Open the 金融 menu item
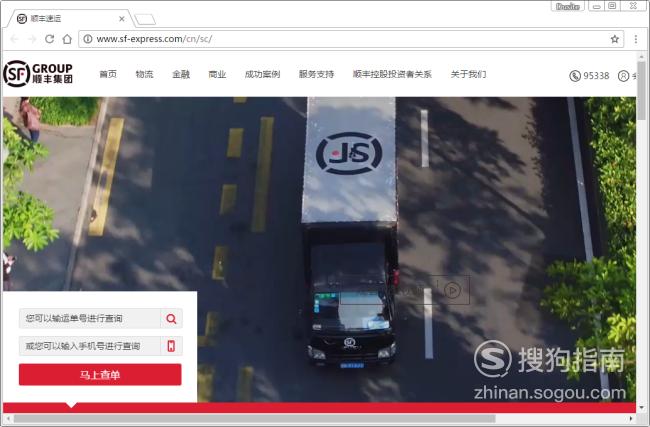 pyautogui.click(x=181, y=74)
